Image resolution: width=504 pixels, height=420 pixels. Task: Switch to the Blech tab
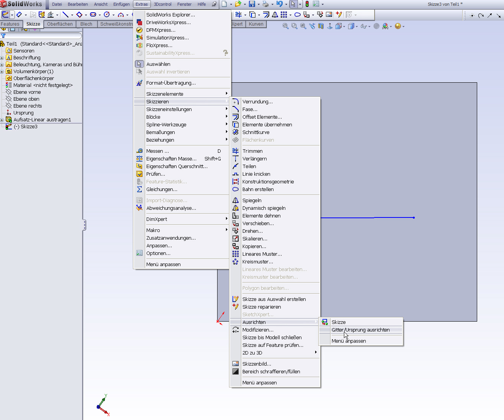[x=86, y=24]
